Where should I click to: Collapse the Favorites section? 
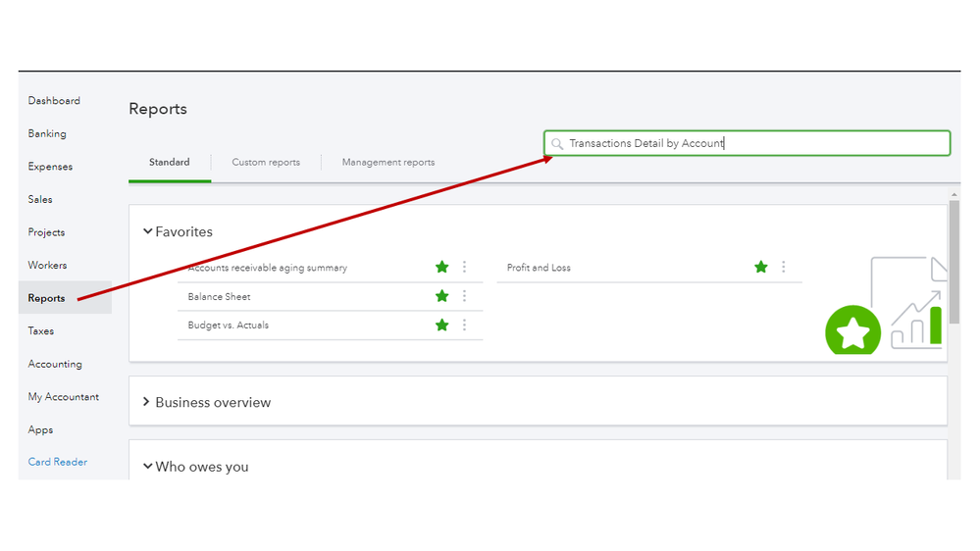(x=148, y=232)
